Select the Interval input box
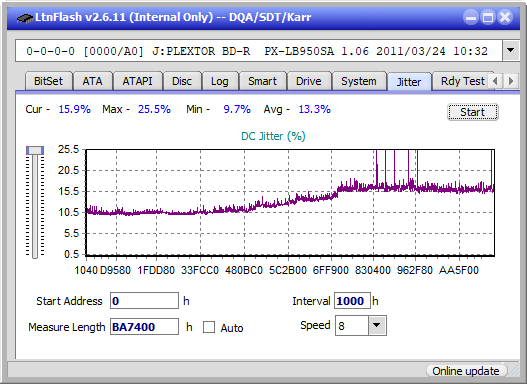527x384 pixels. click(352, 301)
